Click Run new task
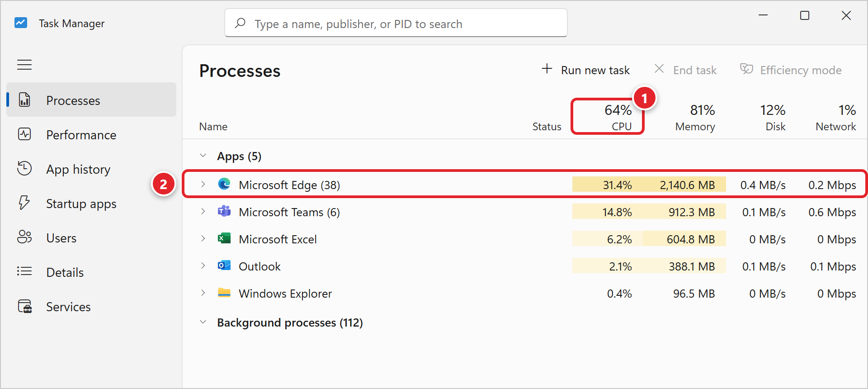 point(586,70)
